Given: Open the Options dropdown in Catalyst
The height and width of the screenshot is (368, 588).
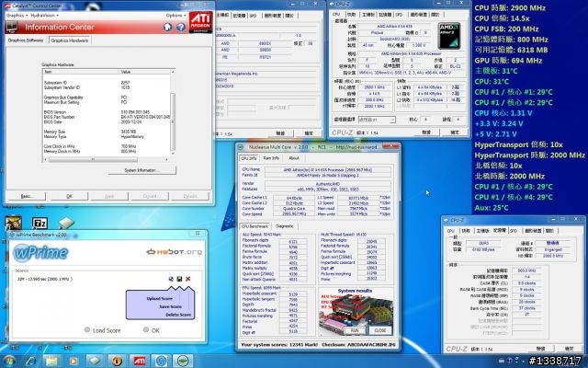Looking at the screenshot, I should (x=175, y=16).
